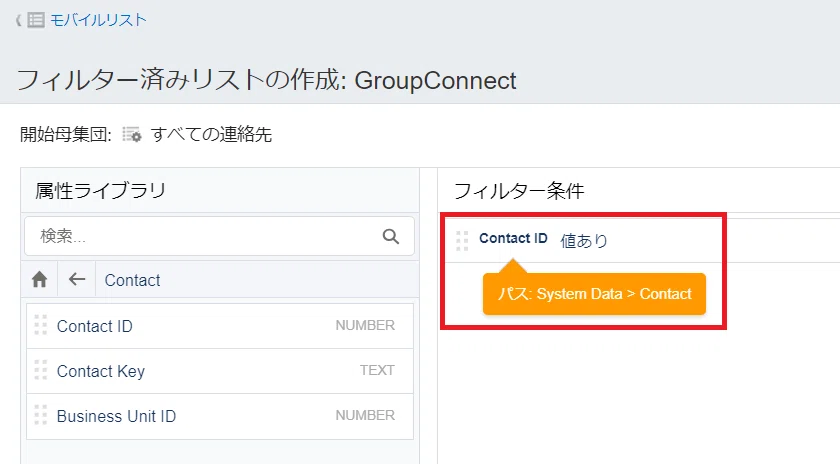Click the すべての連絡先 starting population text

coord(212,134)
